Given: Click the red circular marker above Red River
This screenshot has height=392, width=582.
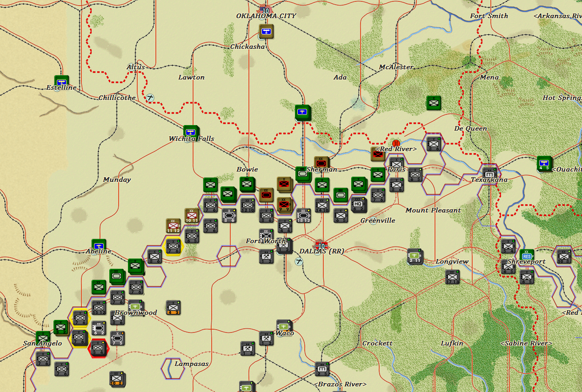Looking at the screenshot, I should click(396, 143).
